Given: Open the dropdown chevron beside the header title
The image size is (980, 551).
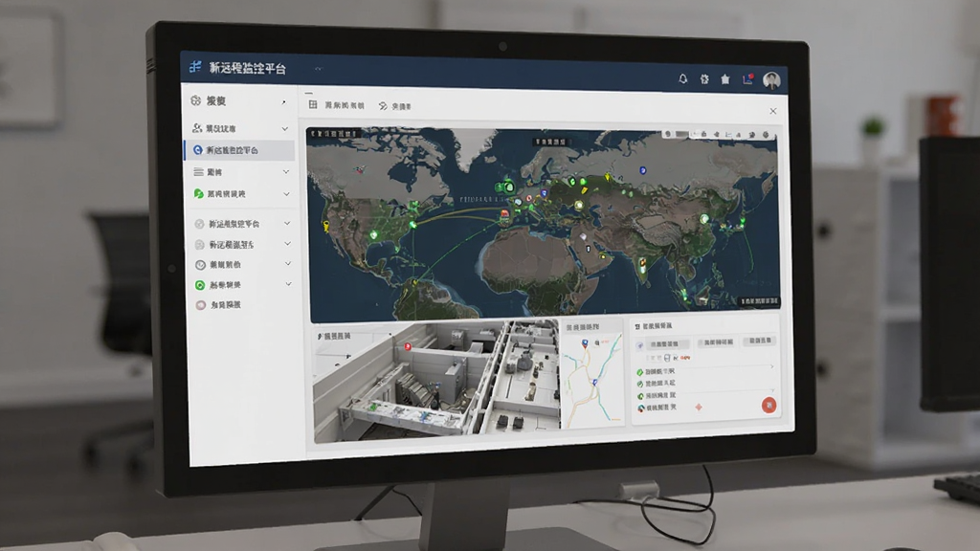Looking at the screenshot, I should (x=318, y=69).
